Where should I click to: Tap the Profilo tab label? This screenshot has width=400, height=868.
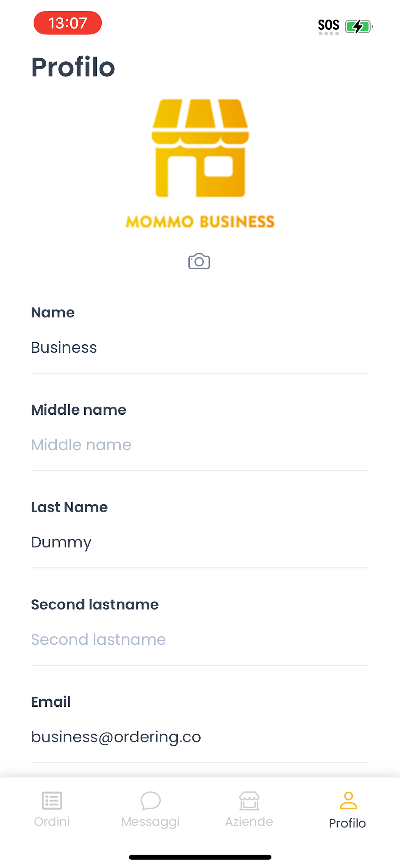347,823
